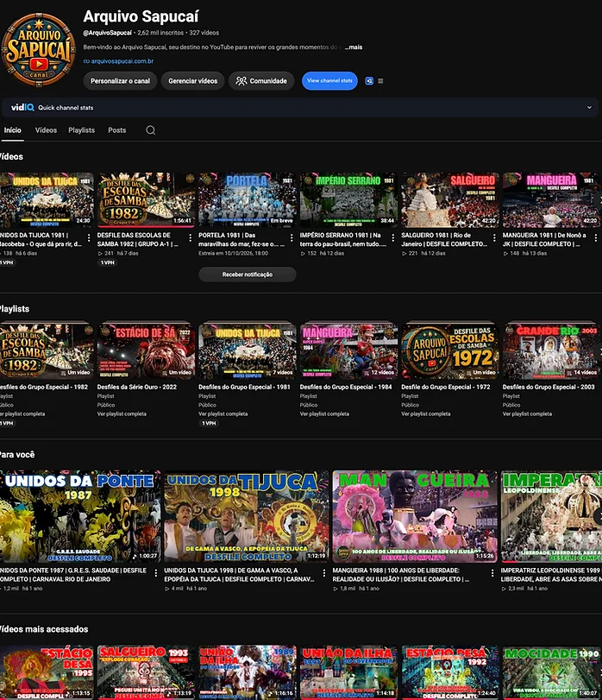Viewport: 602px width, 700px height.
Task: Play the Salgueiro 1981 video thumbnail
Action: pyautogui.click(x=450, y=200)
